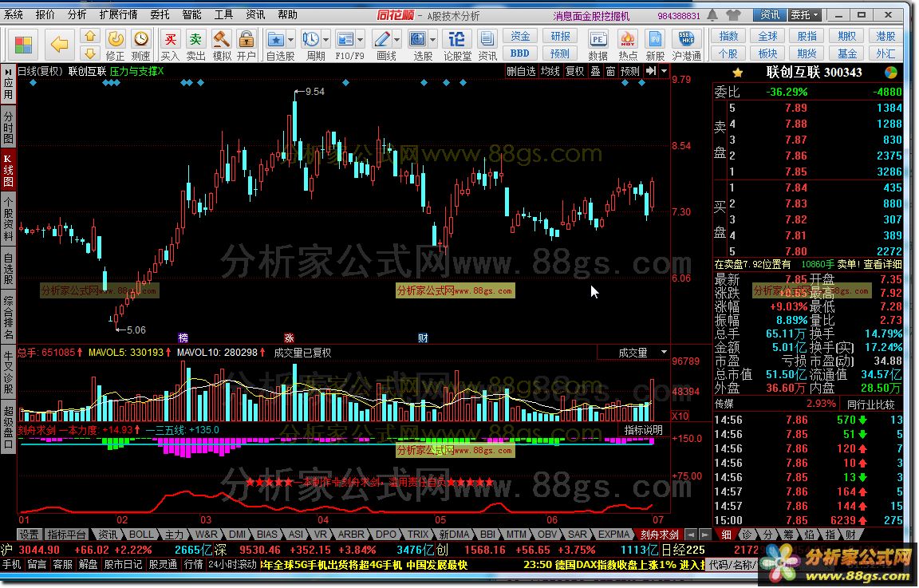The width and height of the screenshot is (919, 588).
Task: Open the 扩展行情 menu
Action: pyautogui.click(x=118, y=14)
